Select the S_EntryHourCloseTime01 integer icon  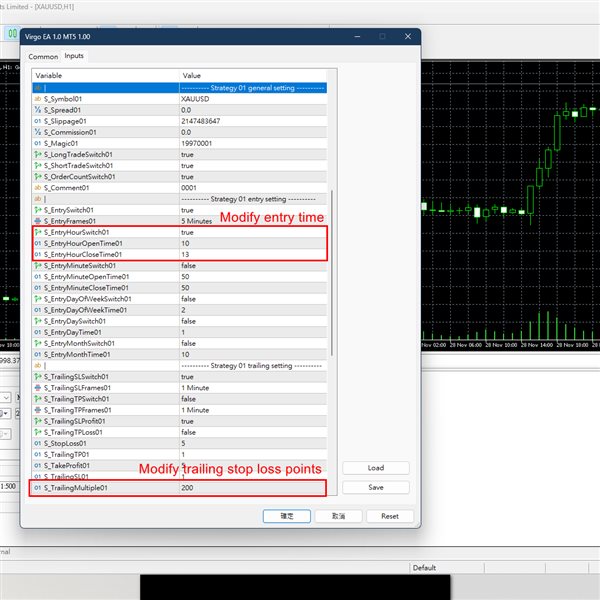pos(38,254)
